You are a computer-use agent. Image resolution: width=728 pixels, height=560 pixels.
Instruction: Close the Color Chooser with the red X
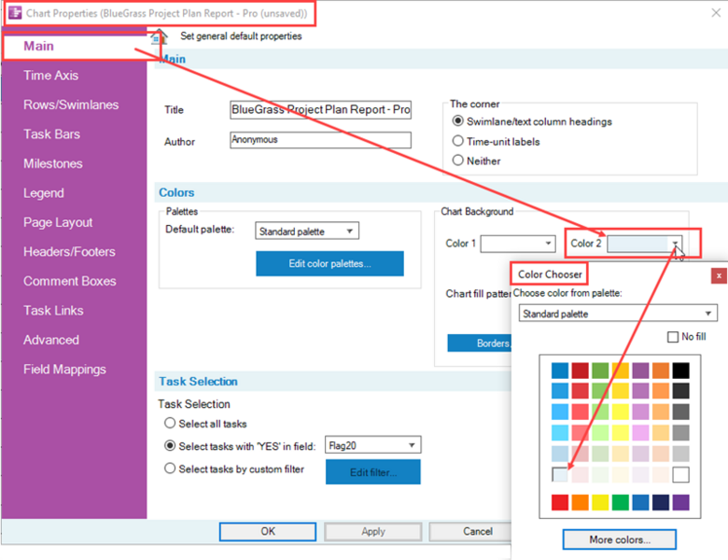[719, 276]
